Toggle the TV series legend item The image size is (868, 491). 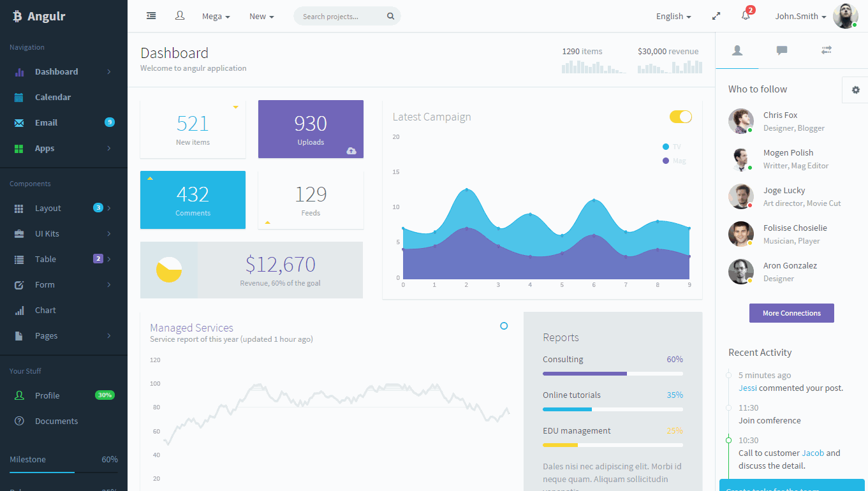pos(672,147)
